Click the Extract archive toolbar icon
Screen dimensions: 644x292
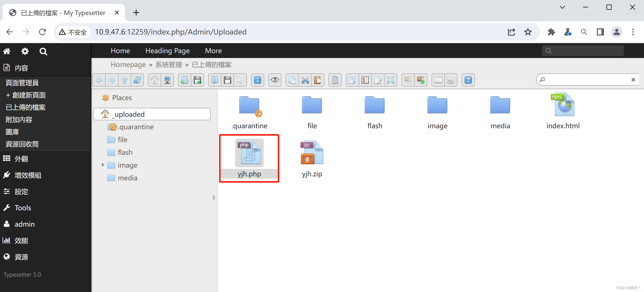(408, 80)
